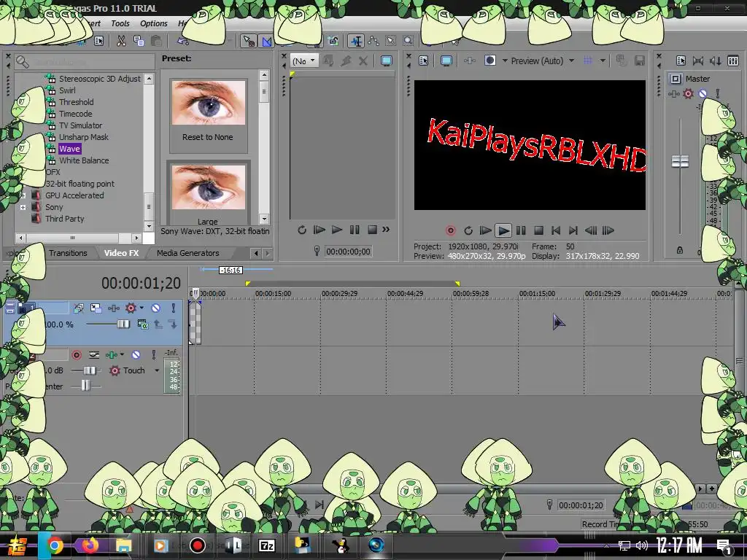Click the Copy icon in main toolbar
The image size is (747, 560).
pos(139,41)
